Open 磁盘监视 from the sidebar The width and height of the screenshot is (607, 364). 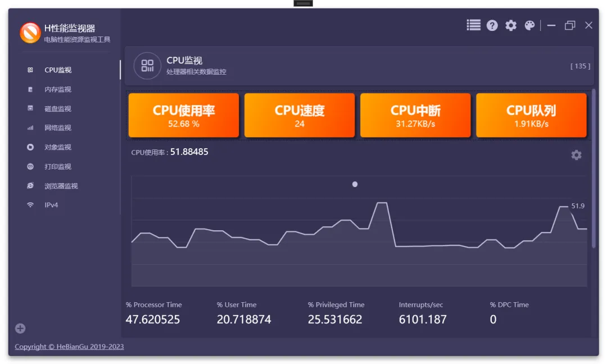coord(58,109)
